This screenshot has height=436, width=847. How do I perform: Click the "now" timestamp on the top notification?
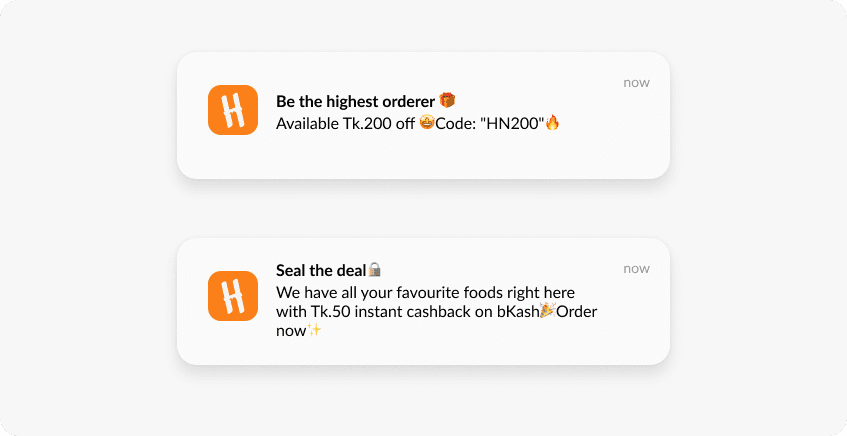(636, 82)
